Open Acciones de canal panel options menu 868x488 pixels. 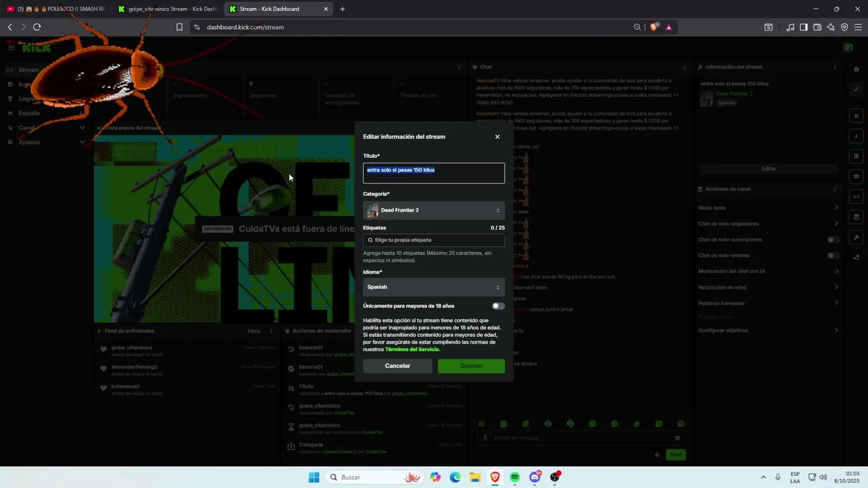tap(835, 189)
